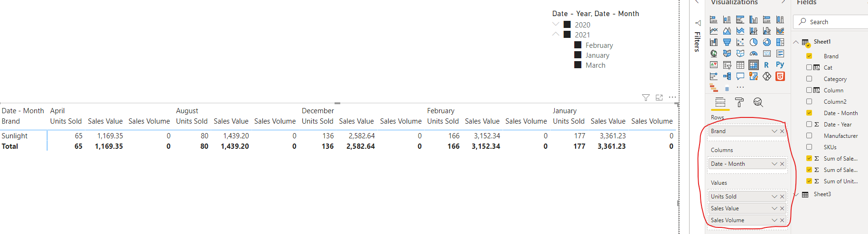This screenshot has height=234, width=868.
Task: Open the Units Sold value dropdown
Action: 775,197
